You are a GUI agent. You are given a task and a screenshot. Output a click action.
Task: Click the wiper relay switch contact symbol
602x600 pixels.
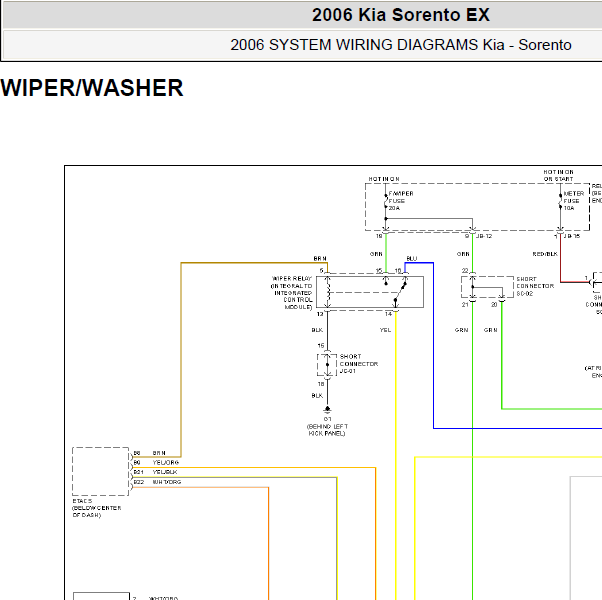click(400, 293)
